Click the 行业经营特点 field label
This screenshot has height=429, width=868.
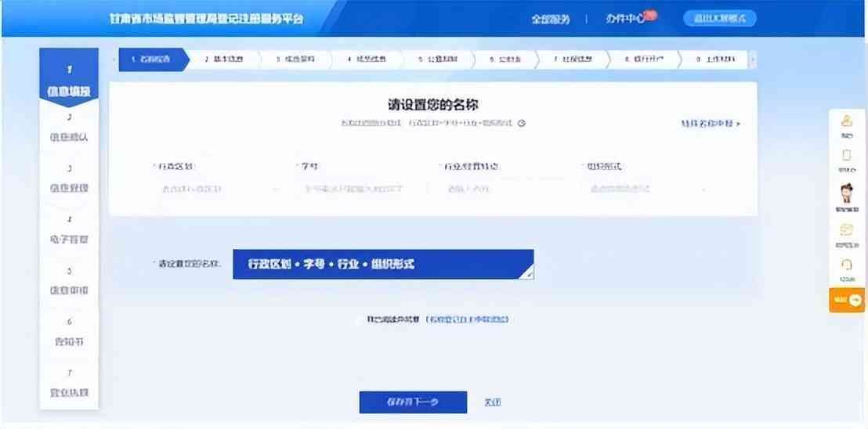(x=471, y=166)
